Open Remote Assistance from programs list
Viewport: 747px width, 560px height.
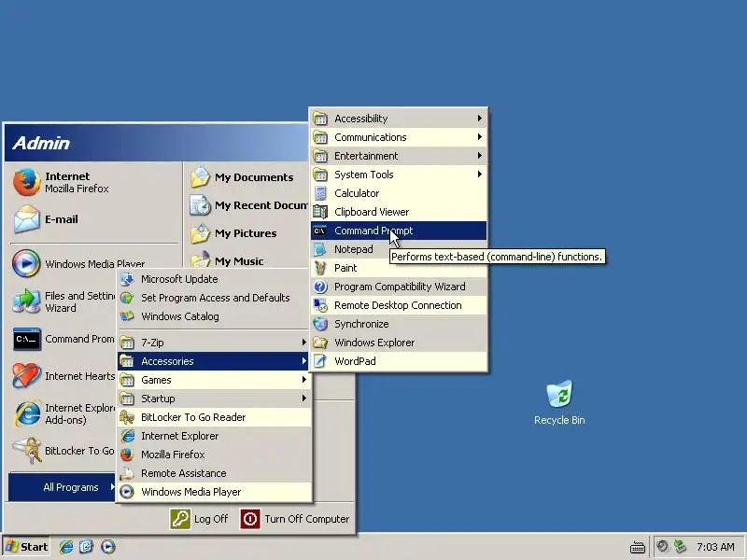214,473
